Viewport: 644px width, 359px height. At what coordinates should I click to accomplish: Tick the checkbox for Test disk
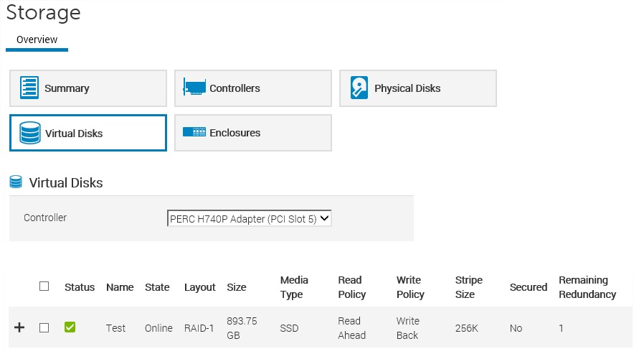(x=44, y=327)
